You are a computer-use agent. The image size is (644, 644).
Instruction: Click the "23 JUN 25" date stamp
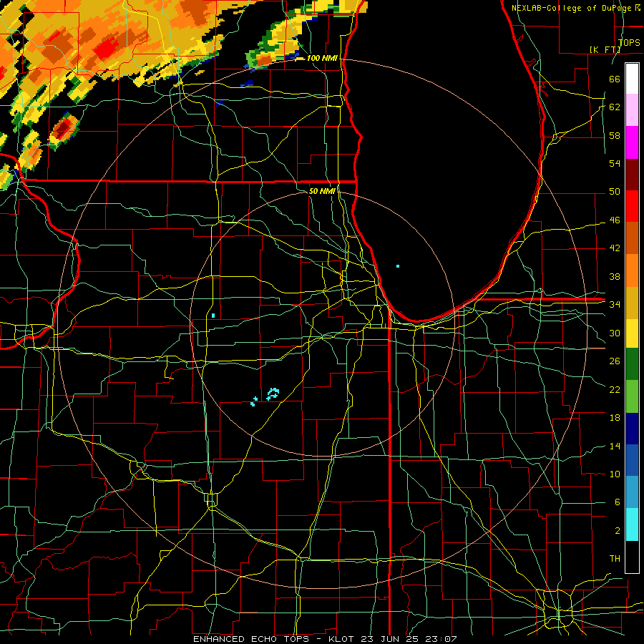[391, 639]
